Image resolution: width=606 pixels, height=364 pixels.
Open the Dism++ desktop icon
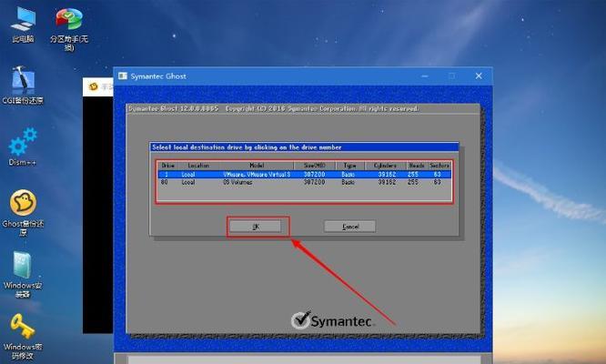tap(23, 147)
